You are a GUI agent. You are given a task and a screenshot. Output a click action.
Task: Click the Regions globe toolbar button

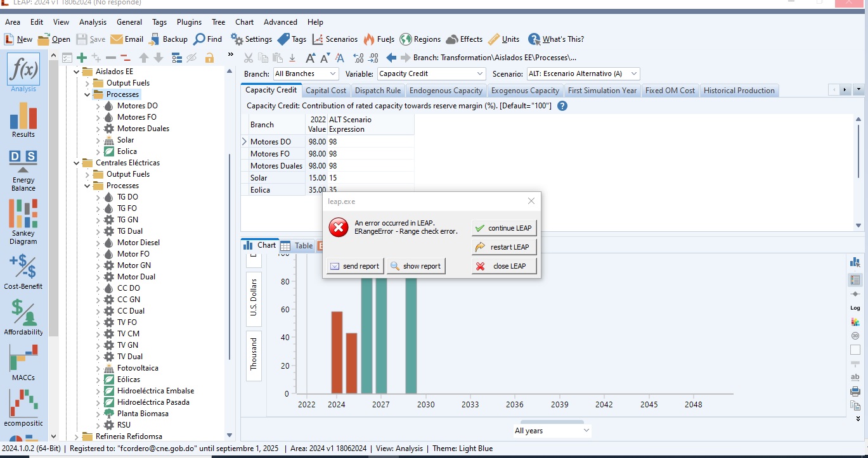click(420, 39)
